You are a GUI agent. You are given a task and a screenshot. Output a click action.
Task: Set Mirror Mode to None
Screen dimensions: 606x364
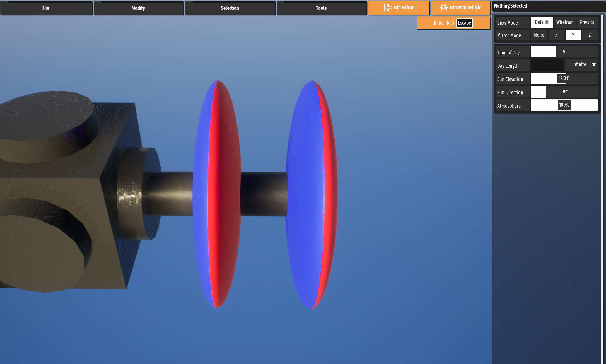point(539,35)
